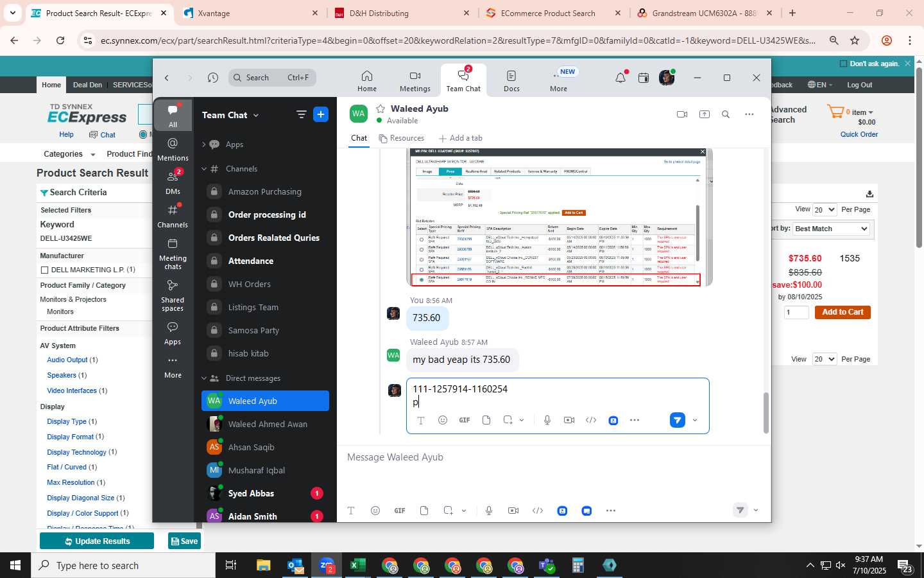Open Best Match sort dropdown
The image size is (924, 578).
tap(831, 229)
